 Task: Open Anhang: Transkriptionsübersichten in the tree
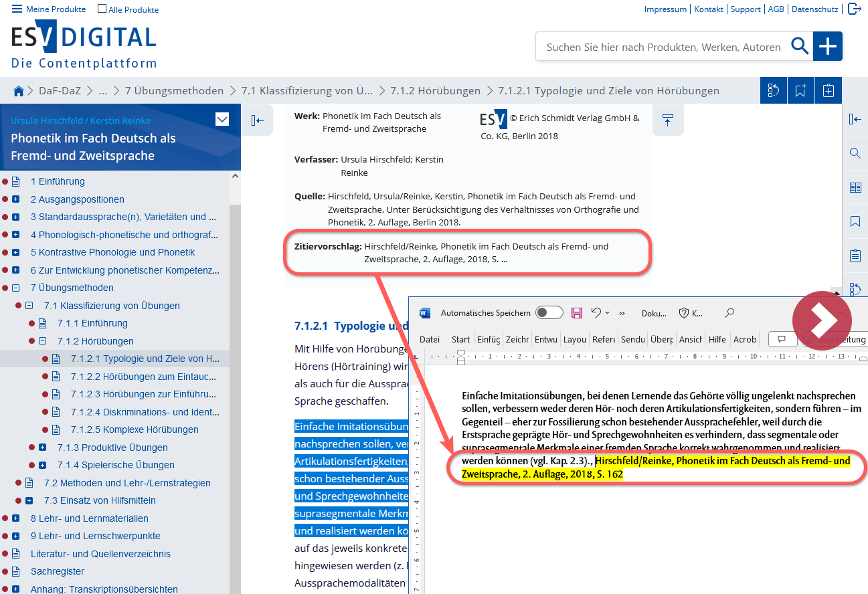tap(104, 589)
